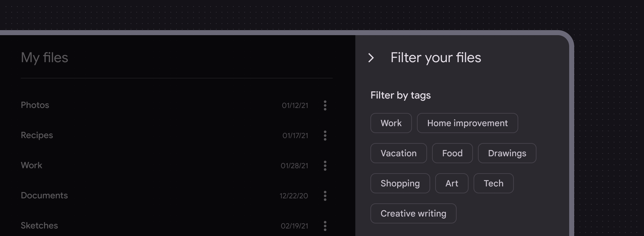Open the Documents folder
The height and width of the screenshot is (236, 644).
coord(44,196)
